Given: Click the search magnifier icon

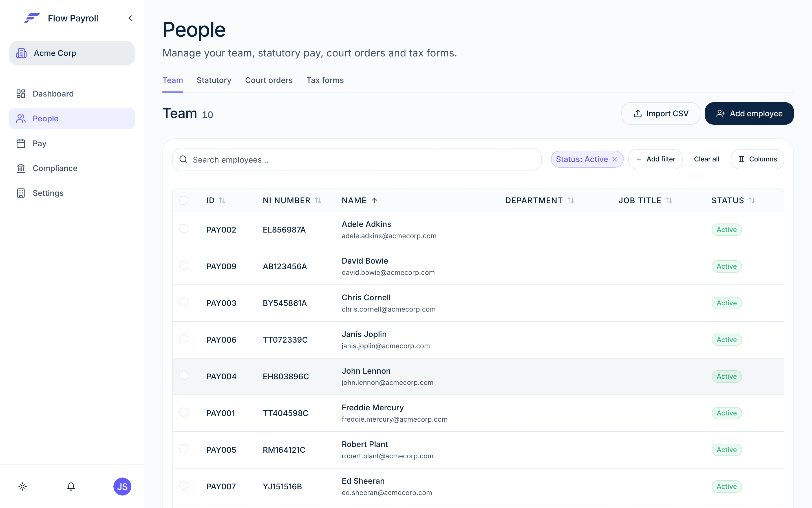Looking at the screenshot, I should point(183,159).
